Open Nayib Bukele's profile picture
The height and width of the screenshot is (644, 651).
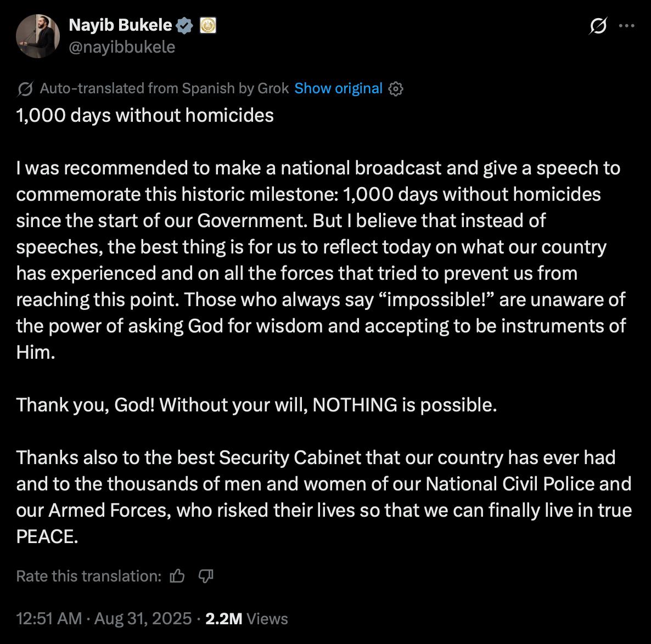pyautogui.click(x=38, y=36)
